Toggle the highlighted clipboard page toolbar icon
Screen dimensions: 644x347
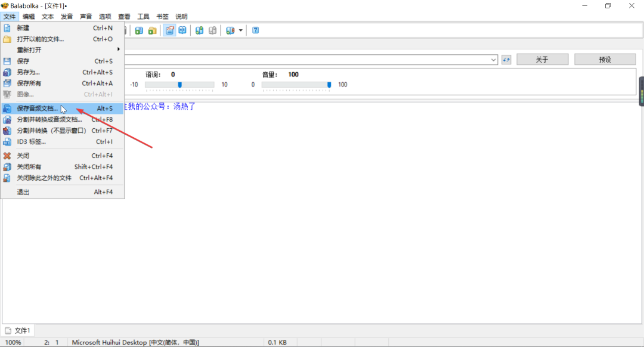(x=169, y=30)
